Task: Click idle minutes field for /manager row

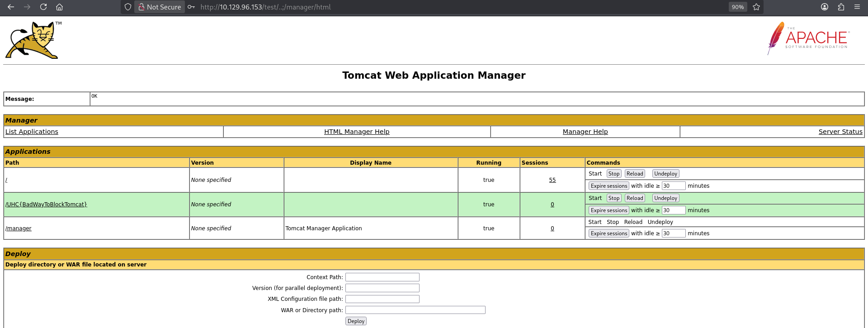Action: [x=674, y=233]
